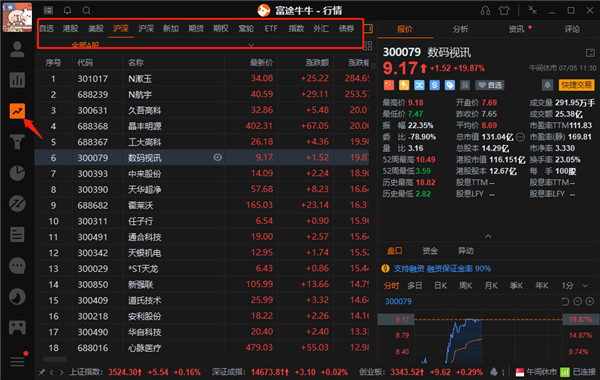Toggle 自选 favorite heart for 300079
The width and height of the screenshot is (600, 380).
[x=489, y=85]
